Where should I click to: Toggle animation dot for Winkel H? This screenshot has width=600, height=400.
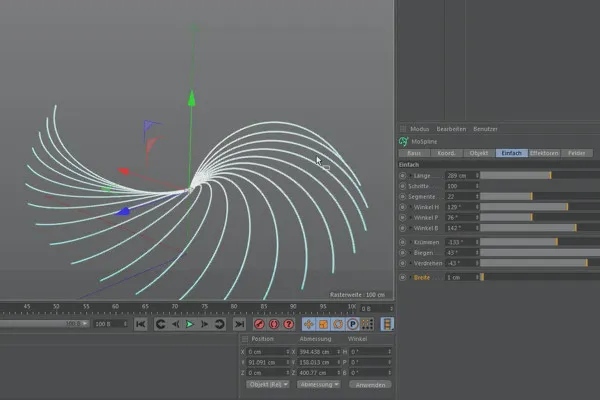pos(402,207)
